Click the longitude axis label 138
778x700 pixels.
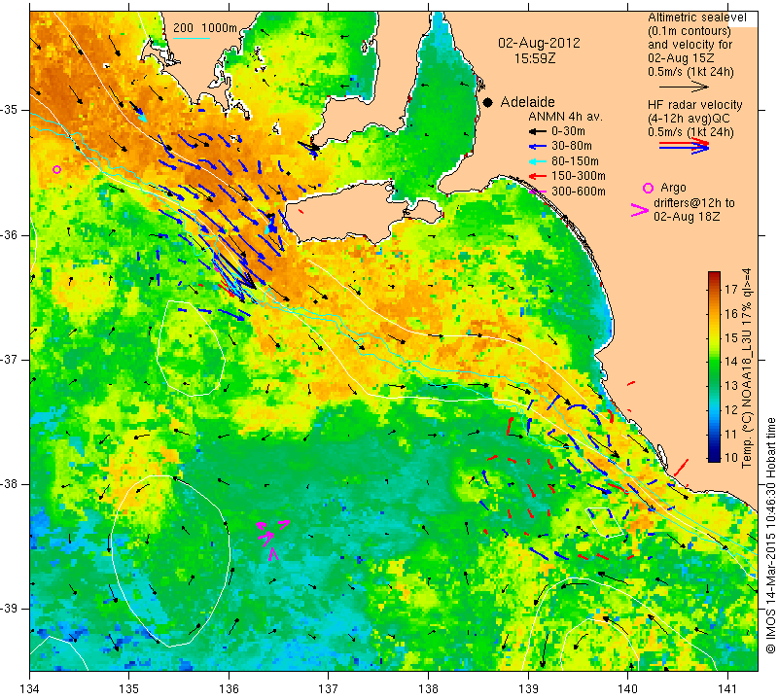428,689
